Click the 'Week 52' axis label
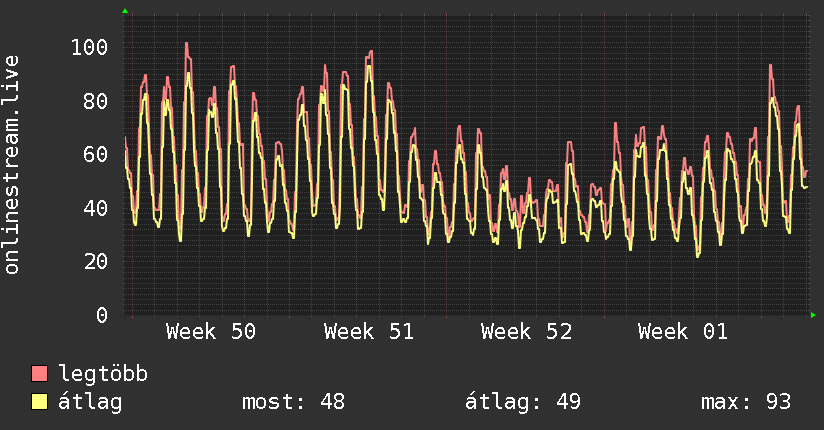824x430 pixels. point(526,332)
